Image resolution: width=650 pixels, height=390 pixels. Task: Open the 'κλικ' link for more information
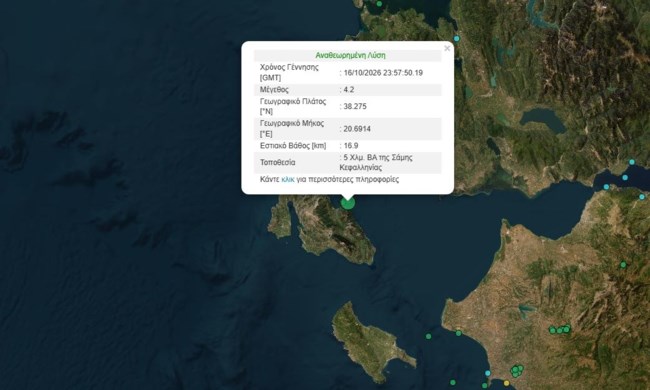(x=288, y=179)
